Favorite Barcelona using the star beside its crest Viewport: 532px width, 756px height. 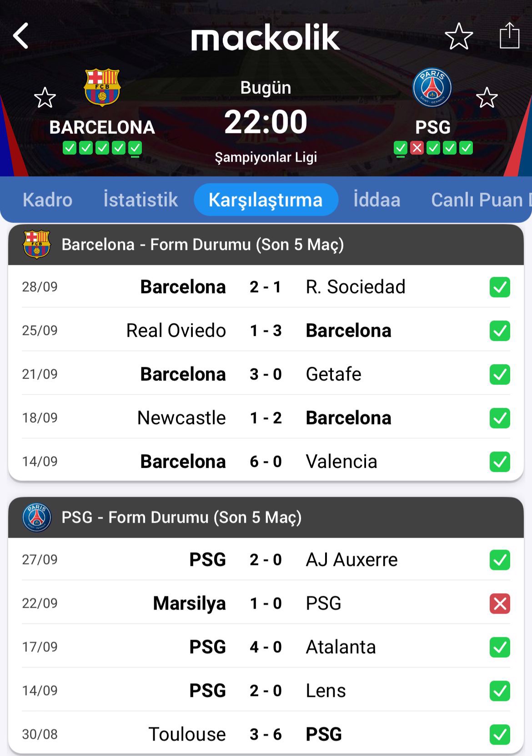pyautogui.click(x=45, y=98)
